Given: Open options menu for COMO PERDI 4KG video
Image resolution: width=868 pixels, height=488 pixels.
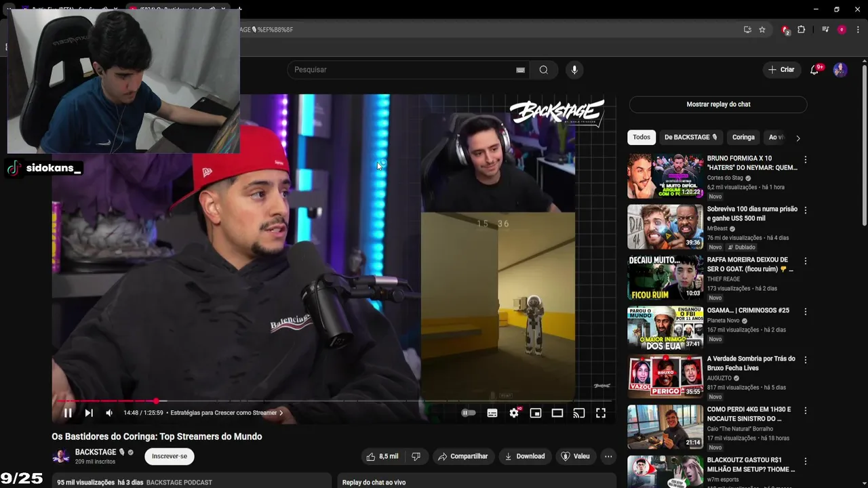Looking at the screenshot, I should pos(806,411).
